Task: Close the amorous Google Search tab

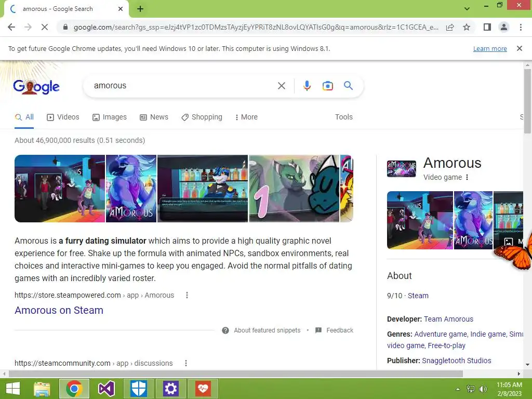Action: (121, 9)
